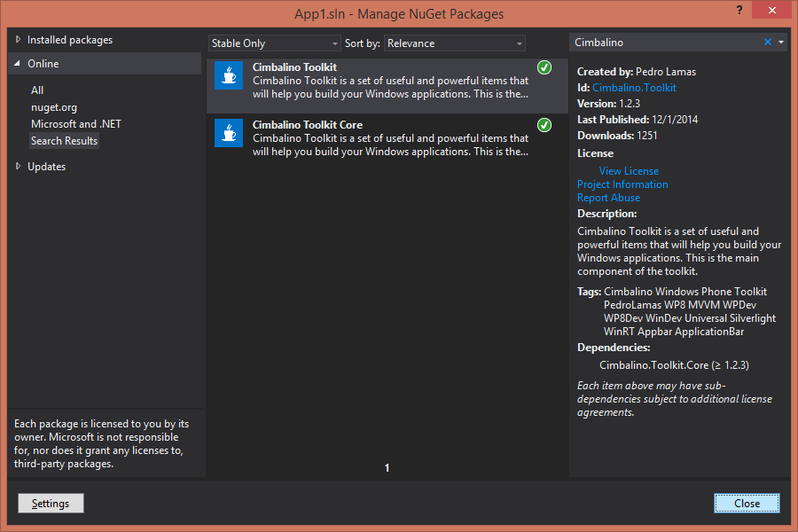This screenshot has width=798, height=532.
Task: Clear the Cimbalino search text with X
Action: pos(768,43)
